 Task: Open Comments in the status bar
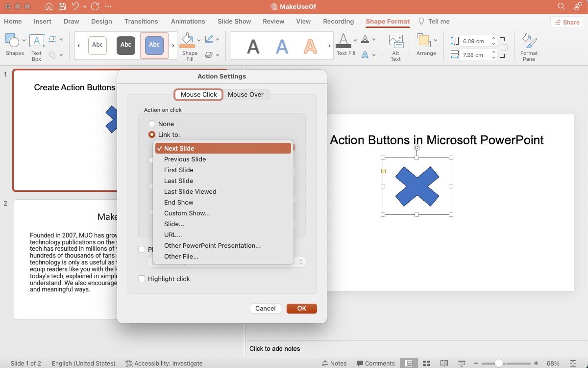[x=375, y=363]
